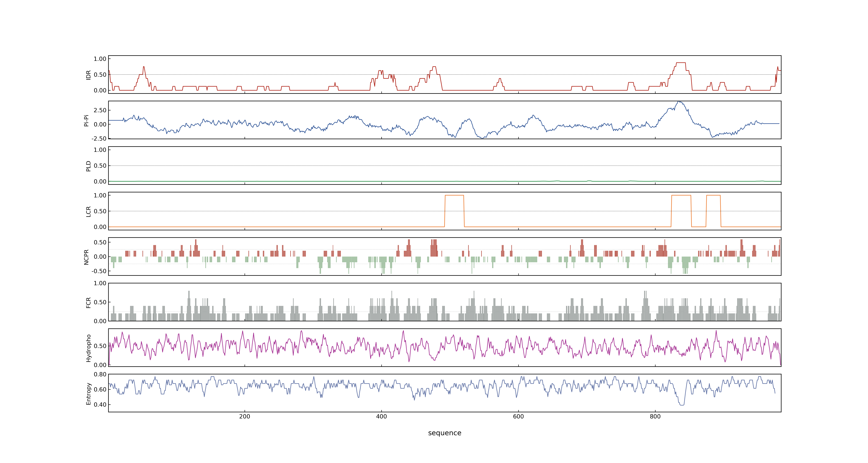868x463 pixels.
Task: Select the -2.50 tick of the Pi-Pi panel
Action: [99, 138]
